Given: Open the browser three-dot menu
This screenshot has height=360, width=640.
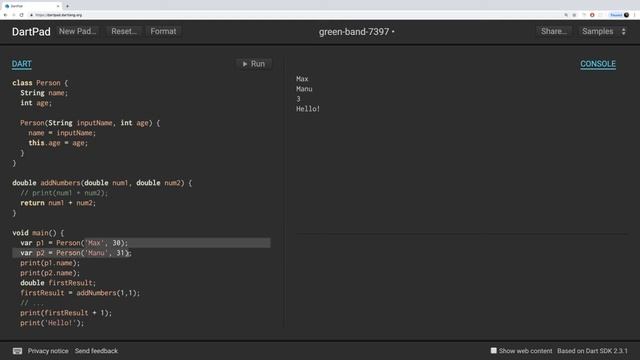Looking at the screenshot, I should point(635,15).
